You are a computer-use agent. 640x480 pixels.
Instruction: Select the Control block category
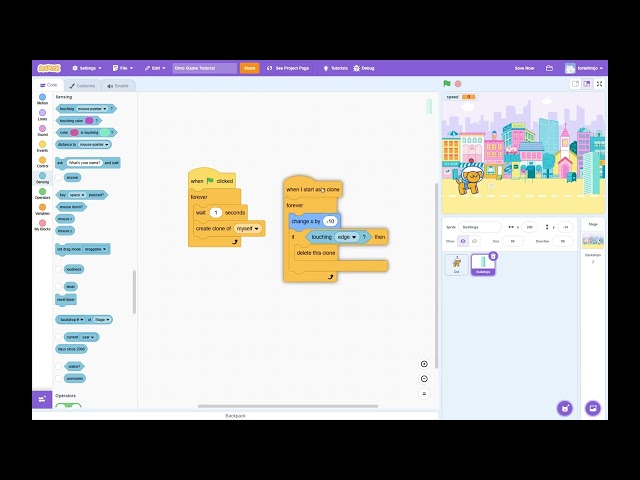point(42,162)
